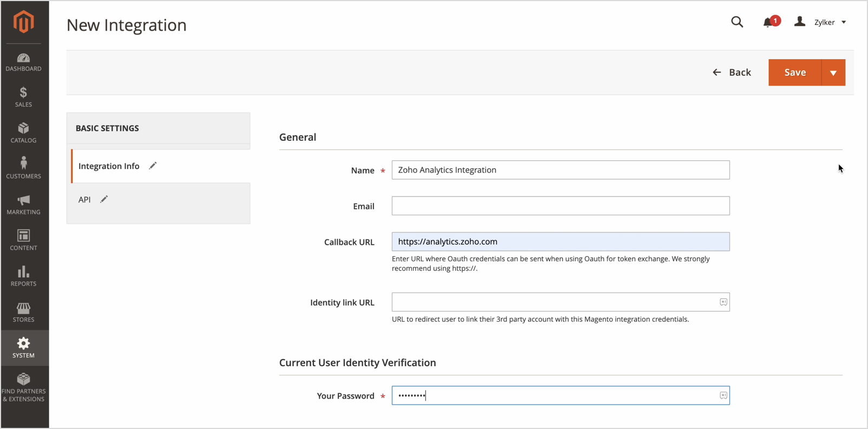Open the Content section
This screenshot has height=429, width=868.
pyautogui.click(x=23, y=240)
